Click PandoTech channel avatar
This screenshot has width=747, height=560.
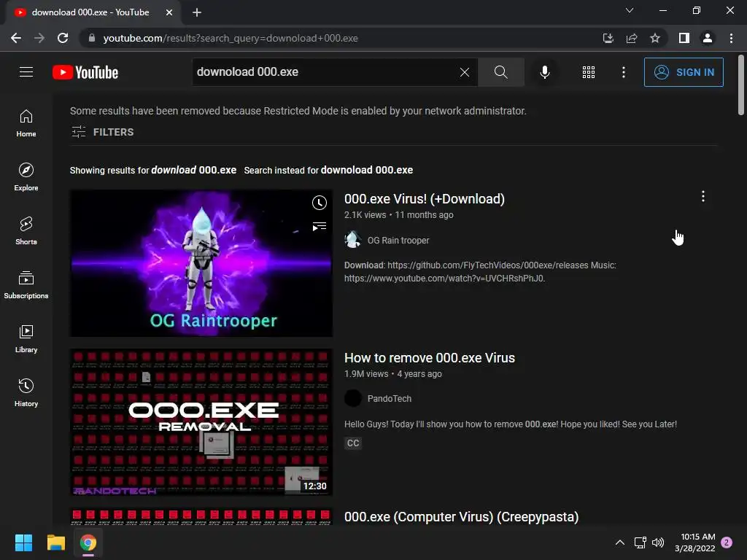(353, 398)
